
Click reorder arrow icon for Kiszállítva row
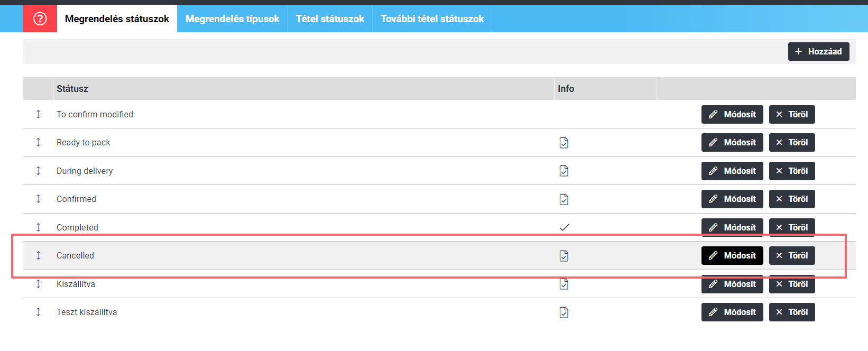click(38, 284)
